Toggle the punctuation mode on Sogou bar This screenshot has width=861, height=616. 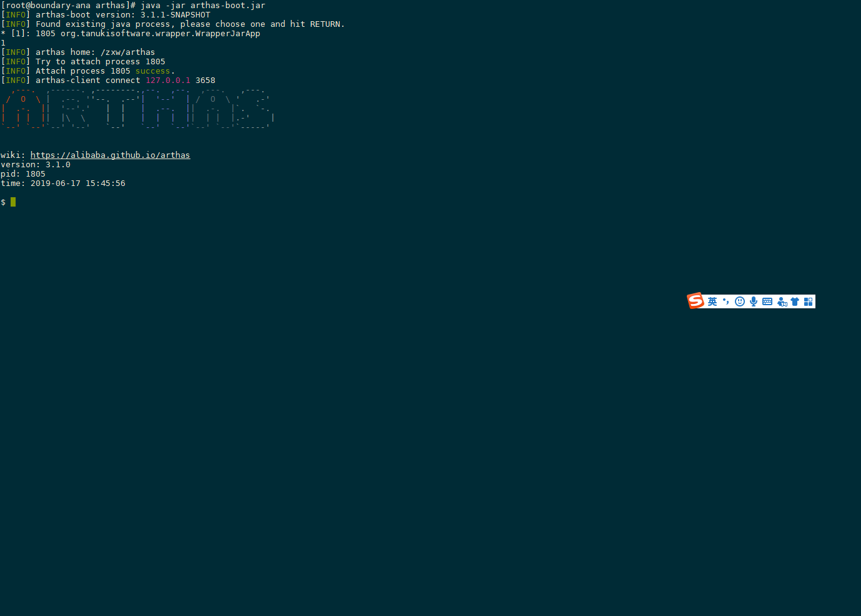[x=726, y=301]
